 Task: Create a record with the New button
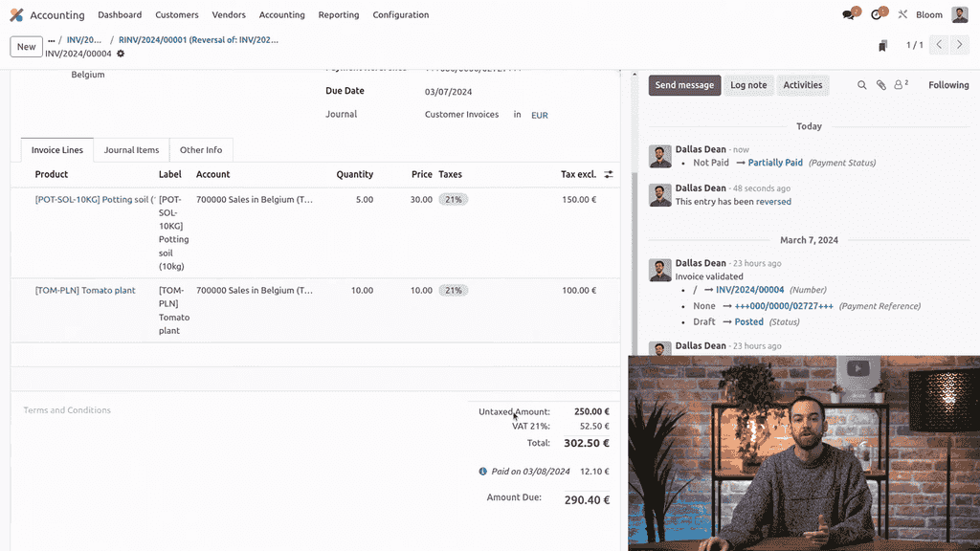coord(25,46)
